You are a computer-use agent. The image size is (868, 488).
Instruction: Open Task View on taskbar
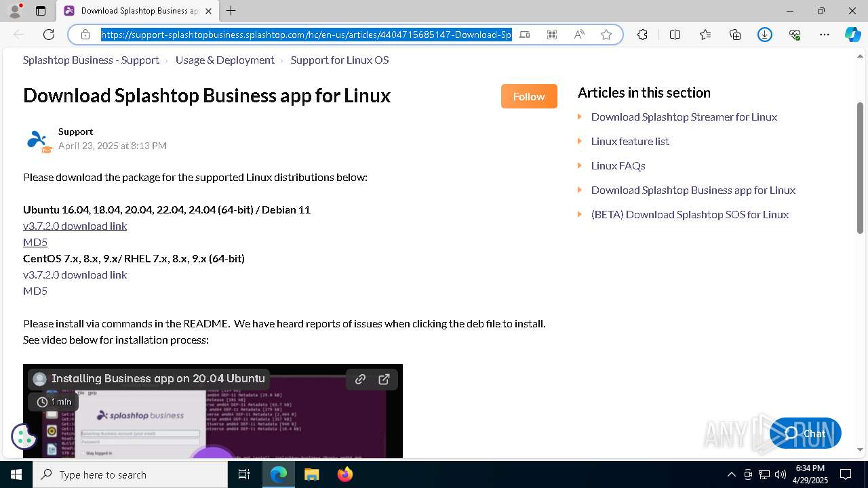coord(244,474)
